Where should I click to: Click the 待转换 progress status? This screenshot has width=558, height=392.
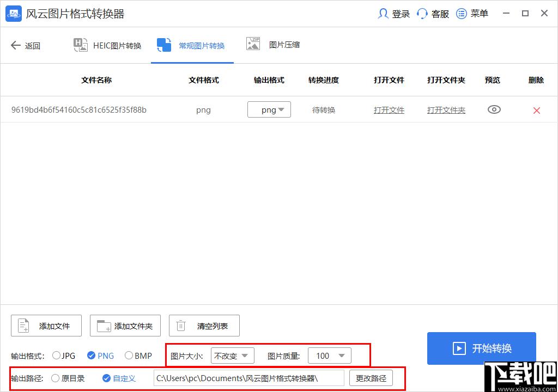pos(324,110)
